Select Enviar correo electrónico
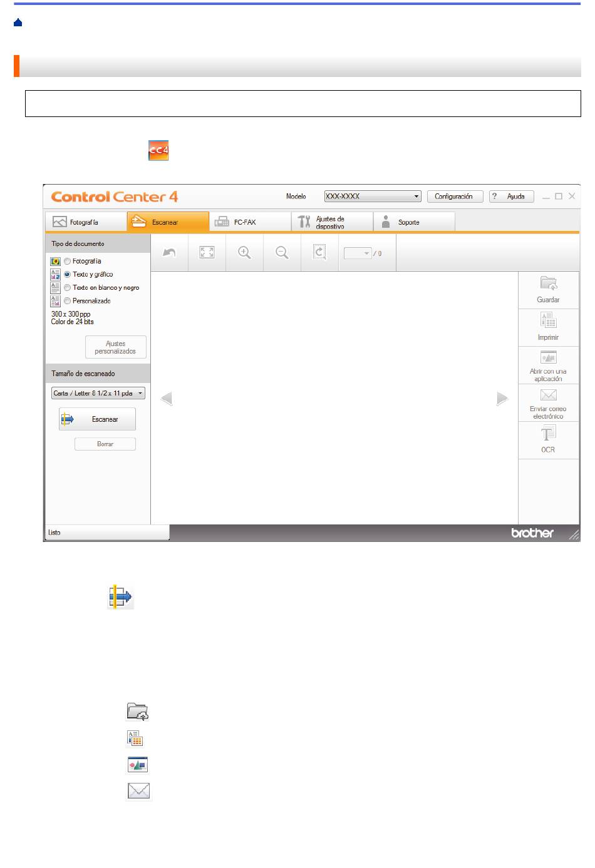 pyautogui.click(x=549, y=403)
